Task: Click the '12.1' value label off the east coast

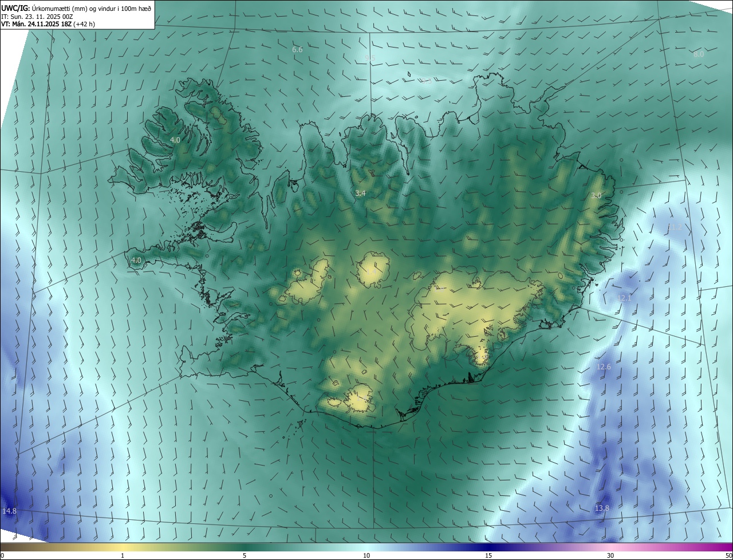Action: [x=624, y=298]
